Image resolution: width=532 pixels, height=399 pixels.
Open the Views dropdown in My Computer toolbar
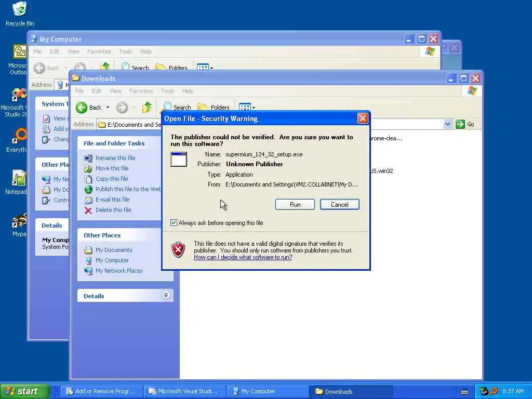[x=212, y=68]
